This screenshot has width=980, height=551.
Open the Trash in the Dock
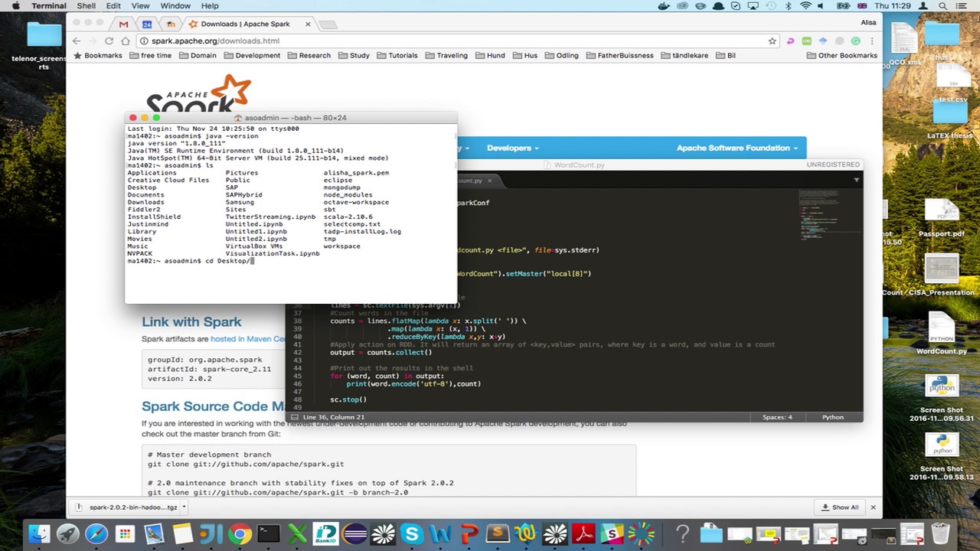(940, 533)
